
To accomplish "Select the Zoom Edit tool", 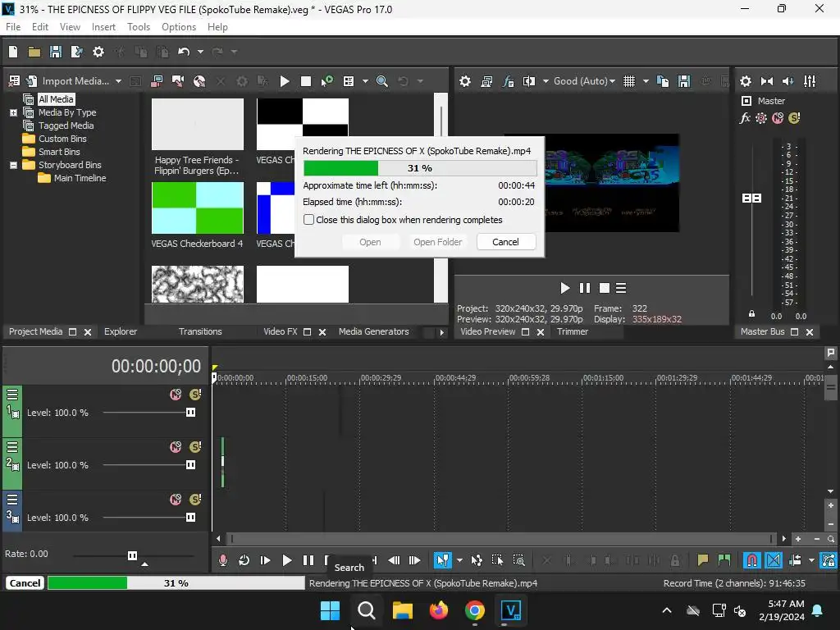I will (518, 560).
